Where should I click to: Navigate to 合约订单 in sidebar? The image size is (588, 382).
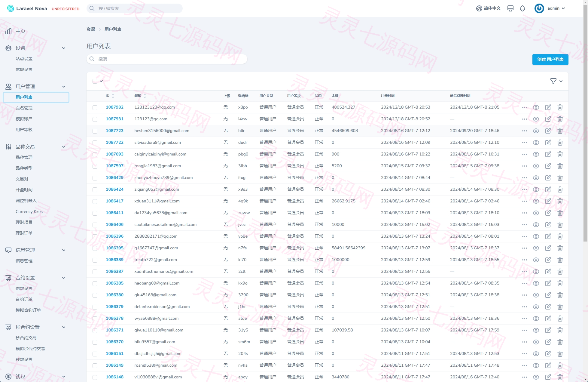pyautogui.click(x=24, y=299)
